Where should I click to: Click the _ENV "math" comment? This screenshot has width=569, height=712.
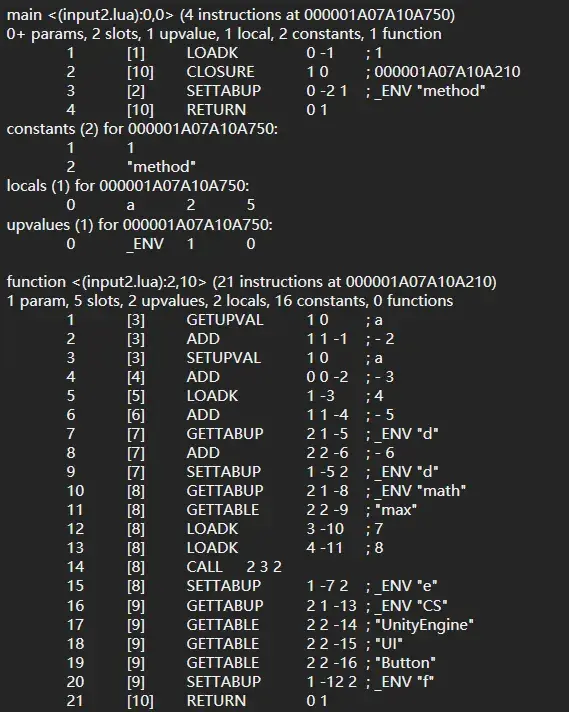click(420, 491)
